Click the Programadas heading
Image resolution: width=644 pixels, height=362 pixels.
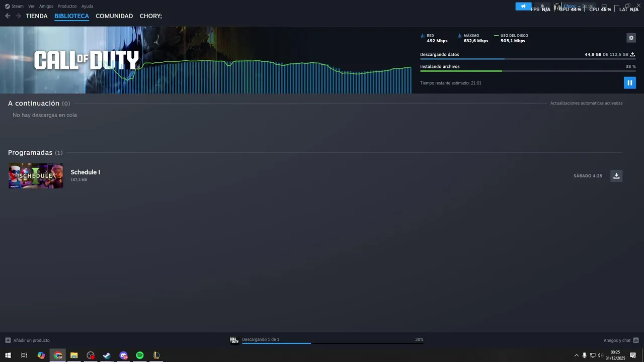coord(30,152)
